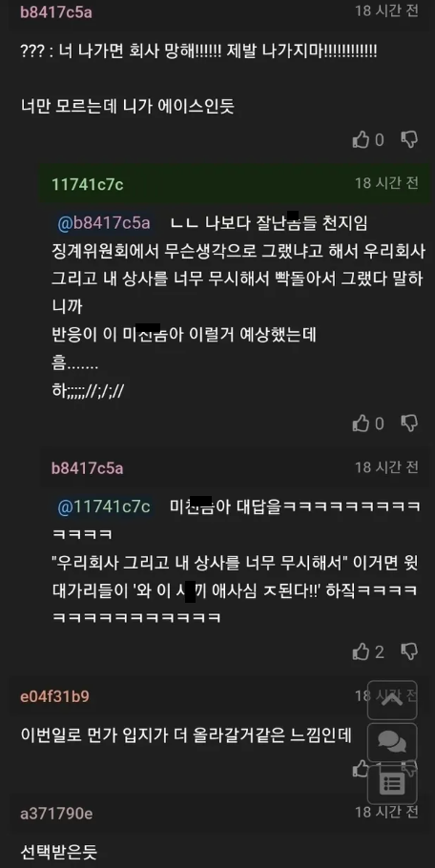Upvote reply by 11741c7c

pos(361,424)
